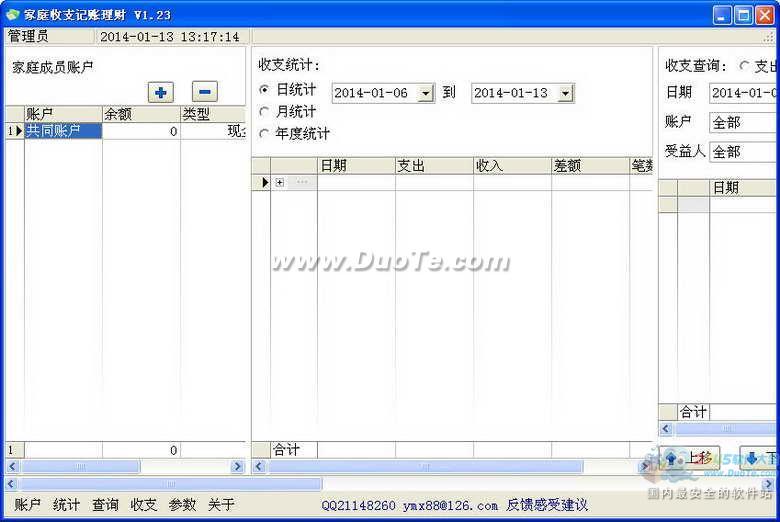Click 合计 cell in statistics footer
This screenshot has width=780, height=522.
point(294,450)
